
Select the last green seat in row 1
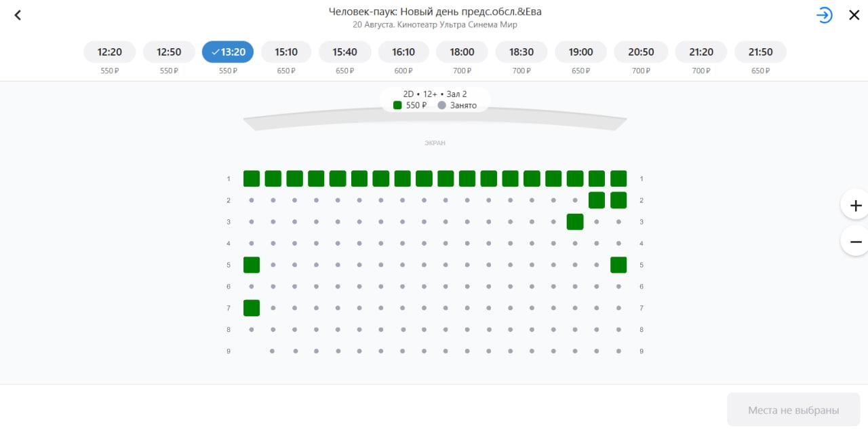coord(618,179)
